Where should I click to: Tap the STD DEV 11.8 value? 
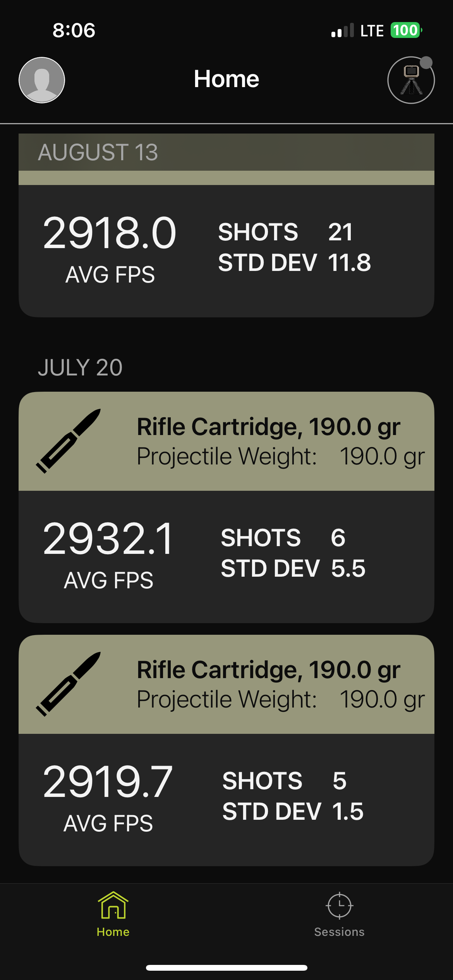pyautogui.click(x=350, y=263)
